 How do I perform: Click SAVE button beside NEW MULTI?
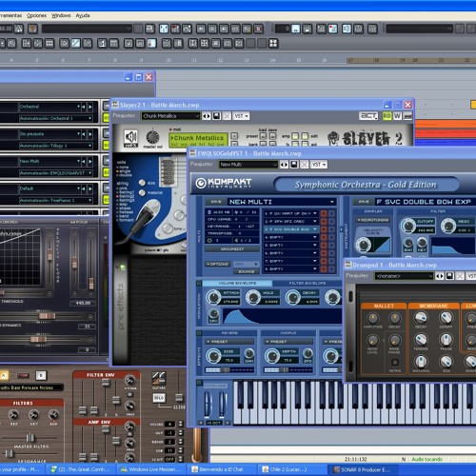point(216,202)
